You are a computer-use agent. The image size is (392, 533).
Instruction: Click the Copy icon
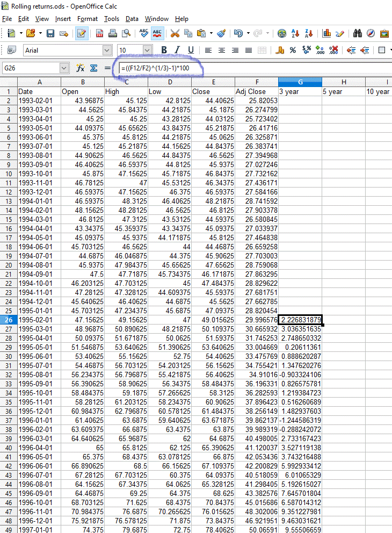click(188, 33)
